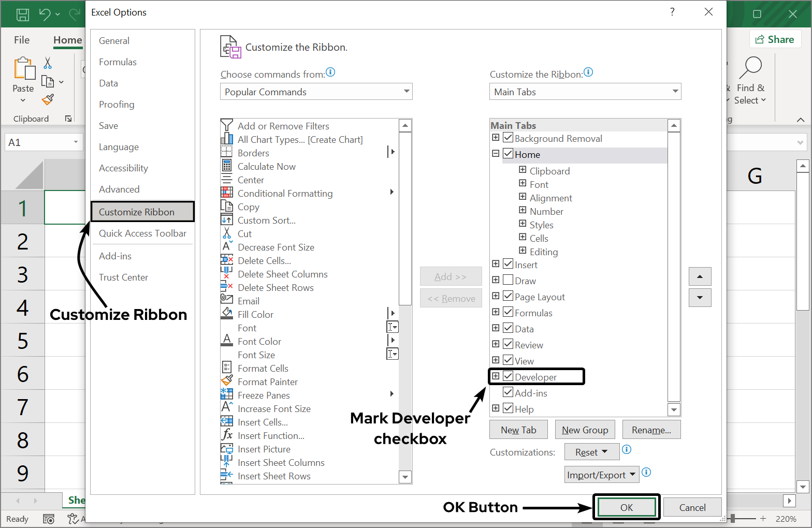Toggle the Add-ins tab checkbox
Screen dimensions: 812x528
click(508, 392)
